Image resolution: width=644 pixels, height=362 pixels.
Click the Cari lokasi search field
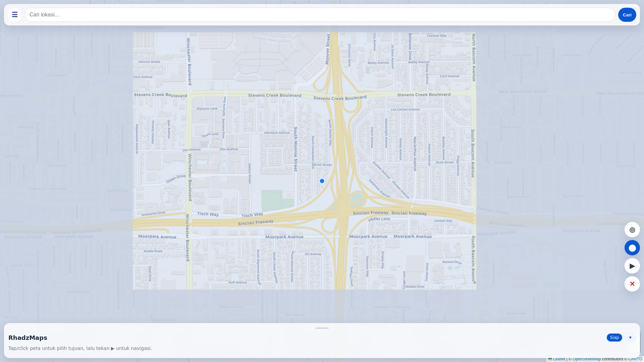pos(320,15)
